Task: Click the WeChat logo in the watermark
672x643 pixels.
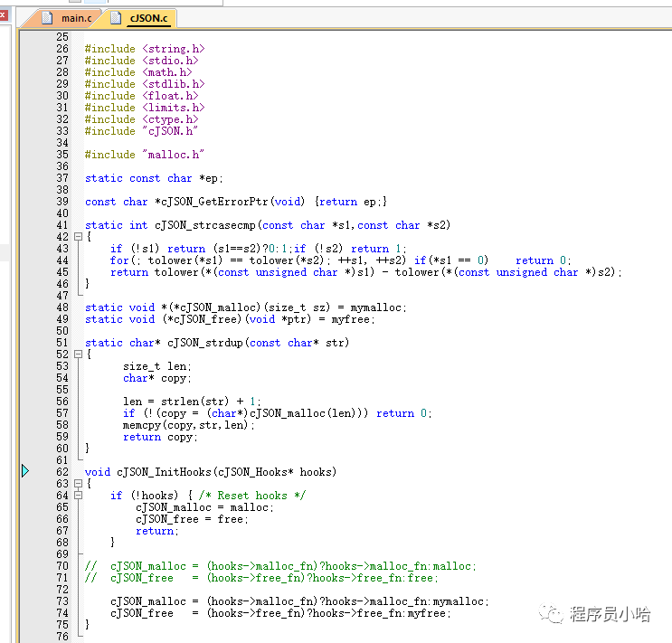Action: 551,614
